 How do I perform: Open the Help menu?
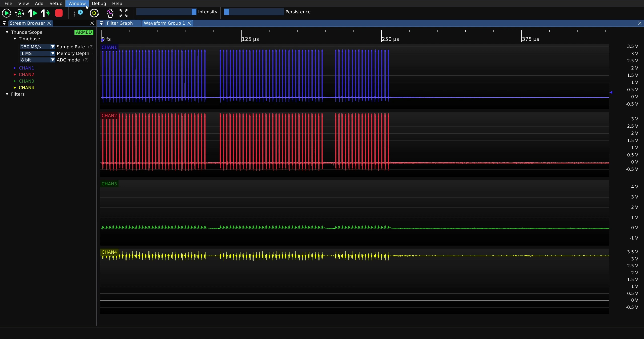[117, 4]
